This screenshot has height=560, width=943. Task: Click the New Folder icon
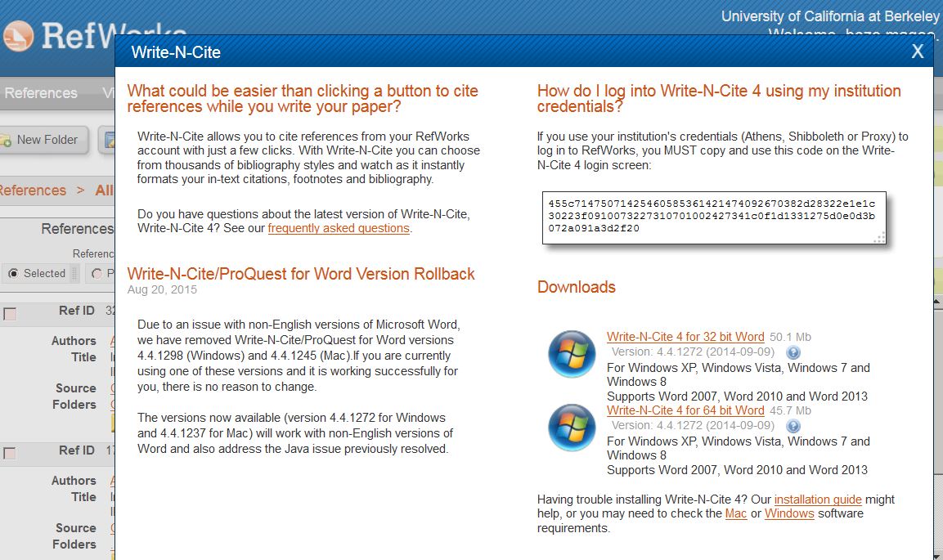(x=6, y=141)
